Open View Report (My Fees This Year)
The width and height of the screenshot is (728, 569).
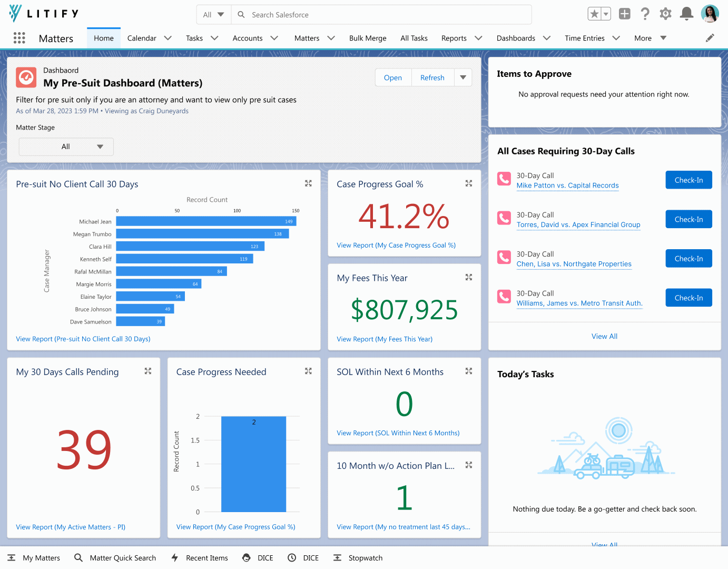[x=385, y=339]
